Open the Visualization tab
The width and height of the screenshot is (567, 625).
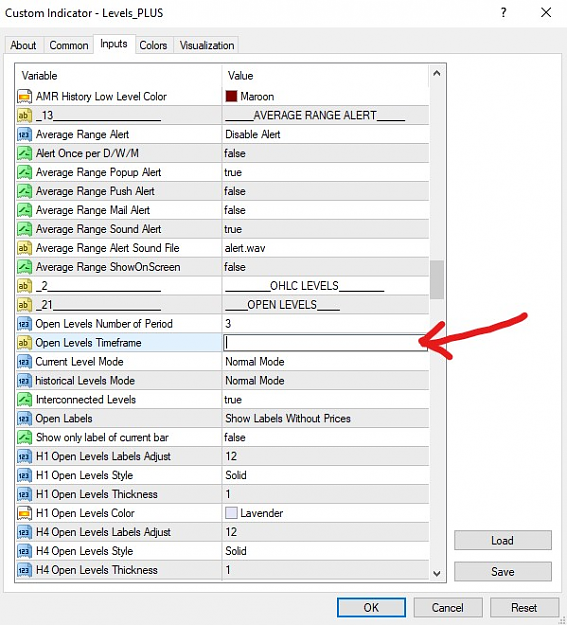pyautogui.click(x=207, y=45)
